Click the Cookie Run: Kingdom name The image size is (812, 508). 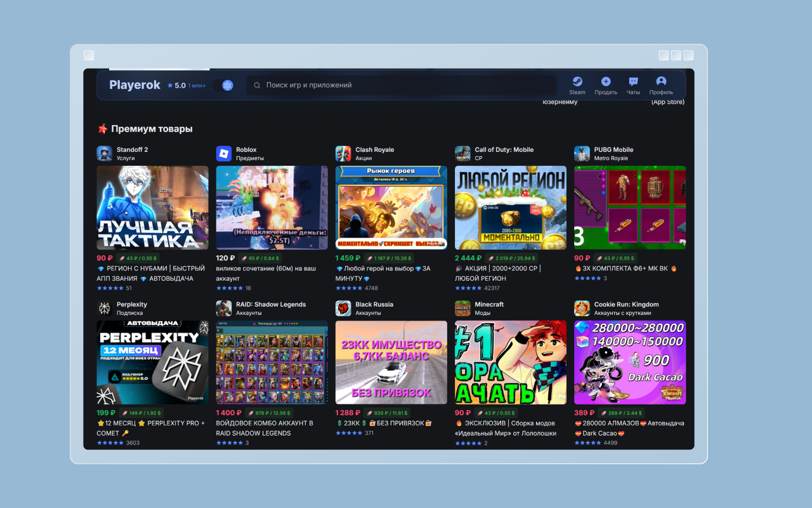tap(627, 305)
